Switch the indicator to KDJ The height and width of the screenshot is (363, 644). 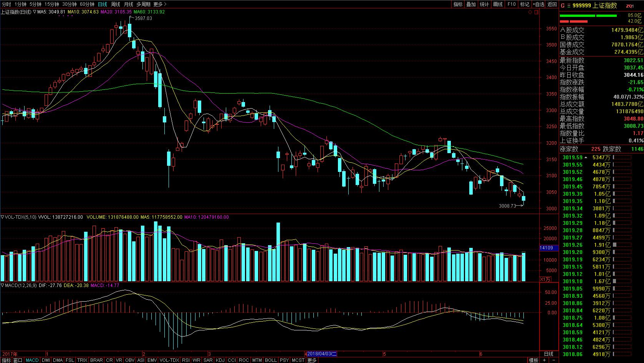point(220,360)
